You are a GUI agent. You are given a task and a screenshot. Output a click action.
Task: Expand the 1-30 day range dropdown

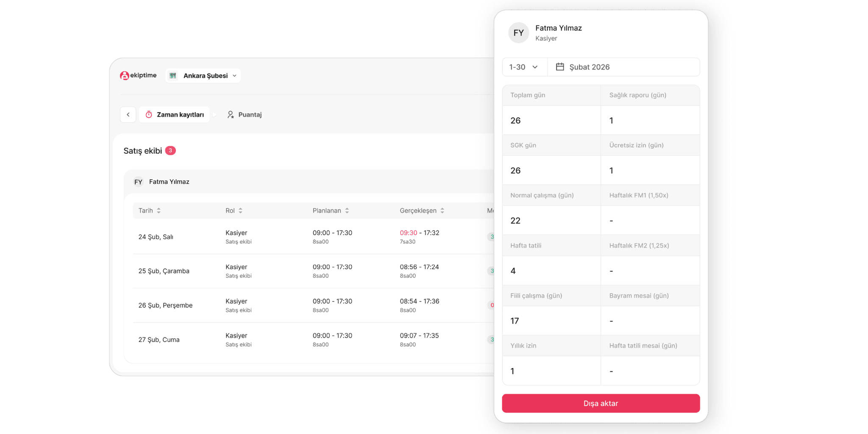click(x=524, y=67)
